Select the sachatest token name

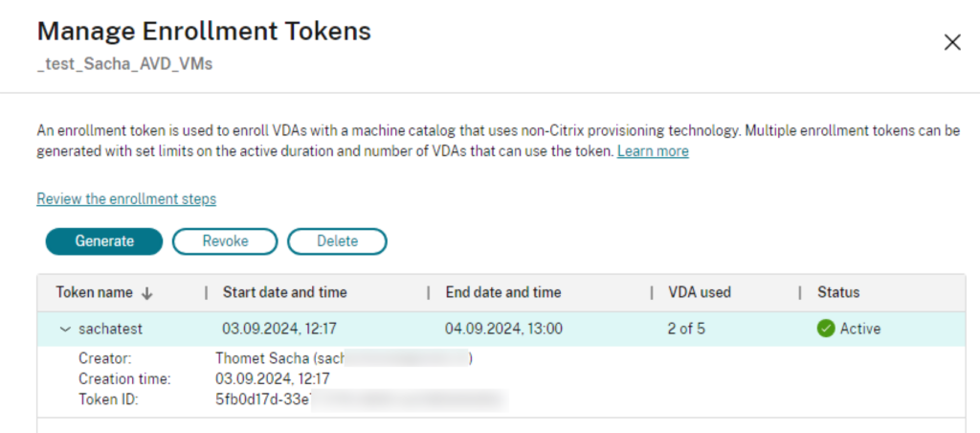(x=110, y=329)
